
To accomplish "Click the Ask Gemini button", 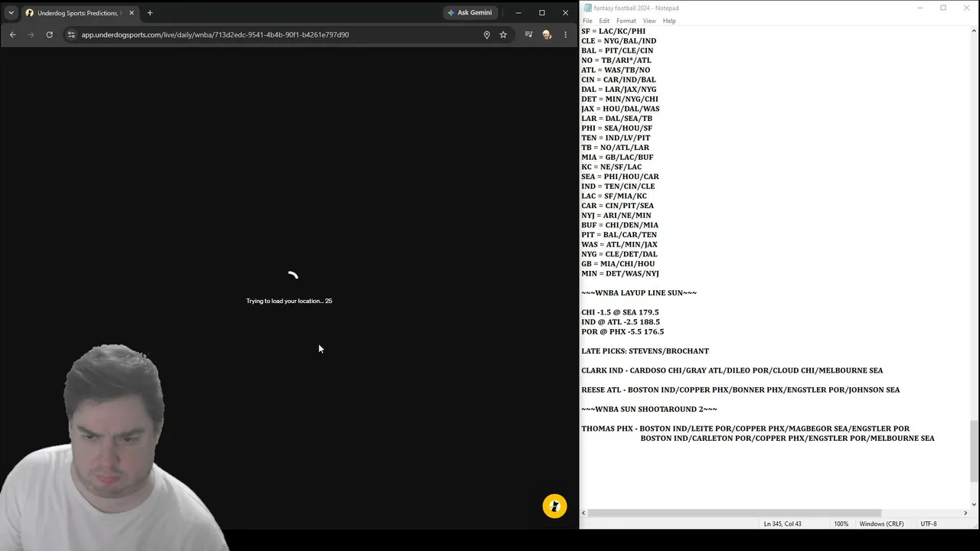I will (470, 13).
